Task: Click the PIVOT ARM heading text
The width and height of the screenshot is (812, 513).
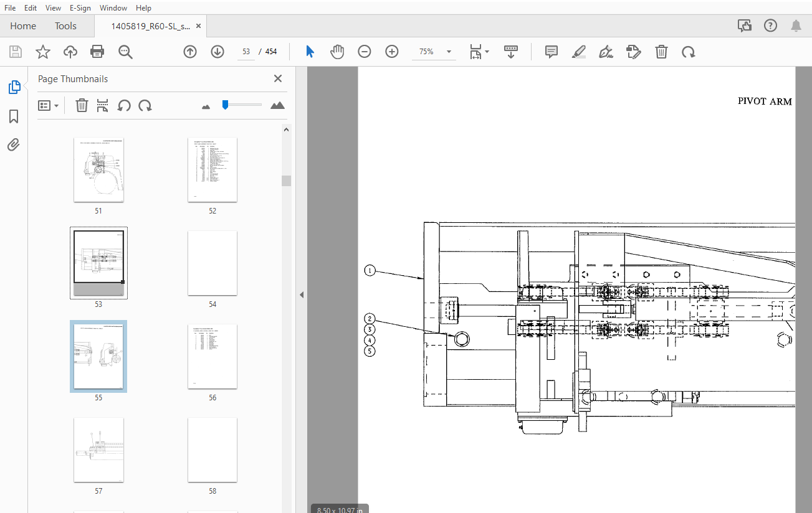Action: pos(765,101)
